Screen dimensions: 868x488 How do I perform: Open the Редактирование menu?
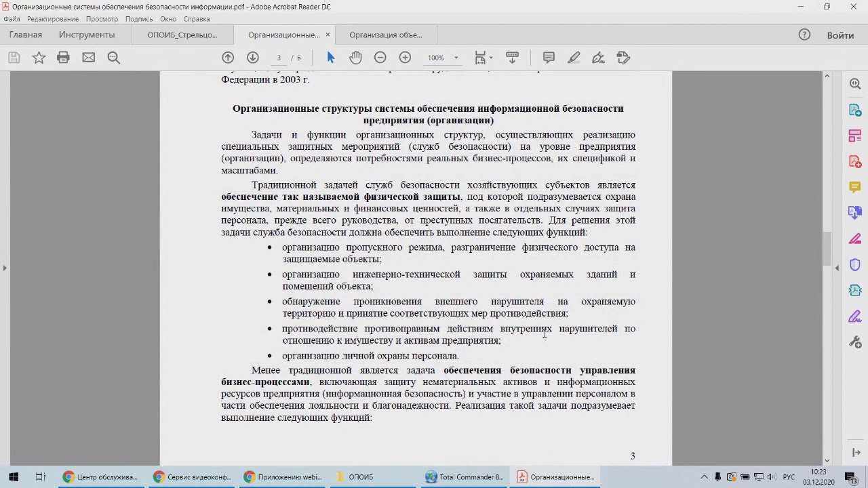pyautogui.click(x=53, y=19)
